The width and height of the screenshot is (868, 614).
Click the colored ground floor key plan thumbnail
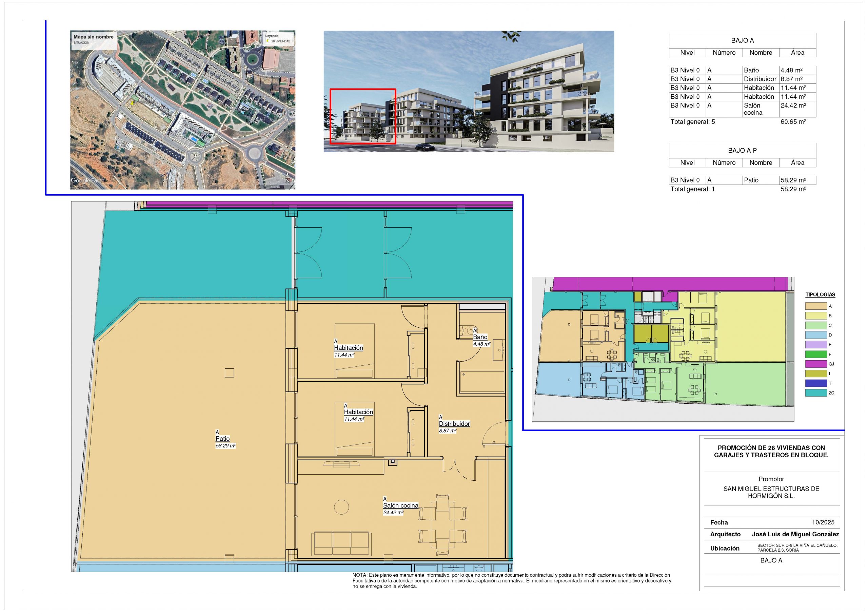(x=663, y=349)
